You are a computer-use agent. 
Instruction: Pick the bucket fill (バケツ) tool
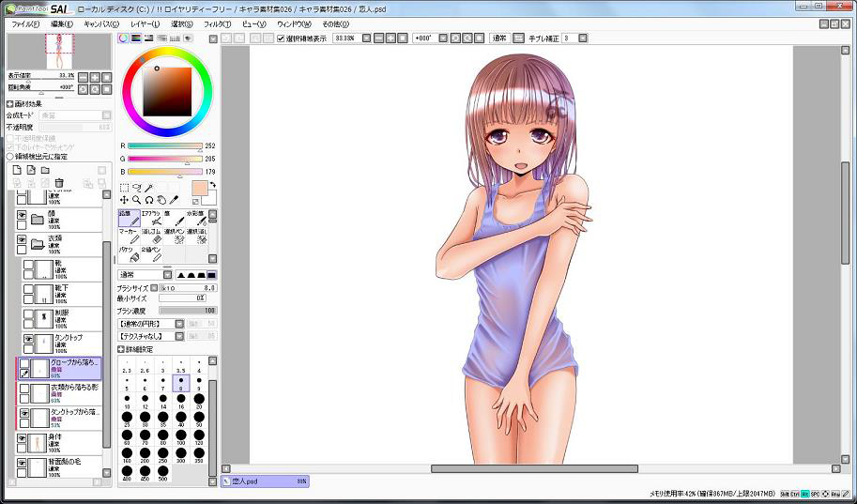click(129, 254)
